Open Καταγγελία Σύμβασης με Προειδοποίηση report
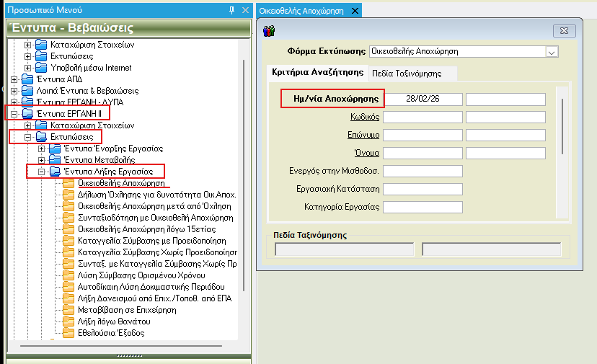The image size is (597, 364). tap(151, 241)
